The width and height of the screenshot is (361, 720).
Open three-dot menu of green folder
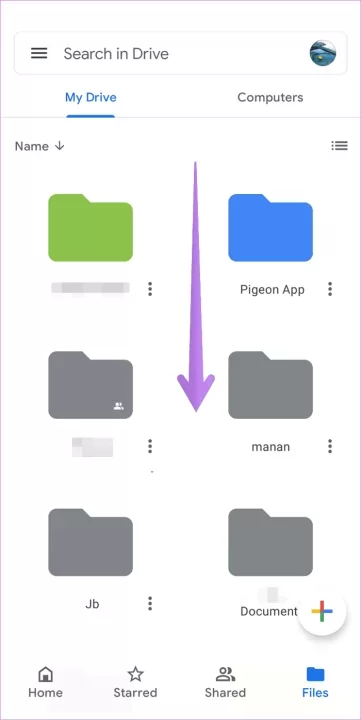point(150,289)
